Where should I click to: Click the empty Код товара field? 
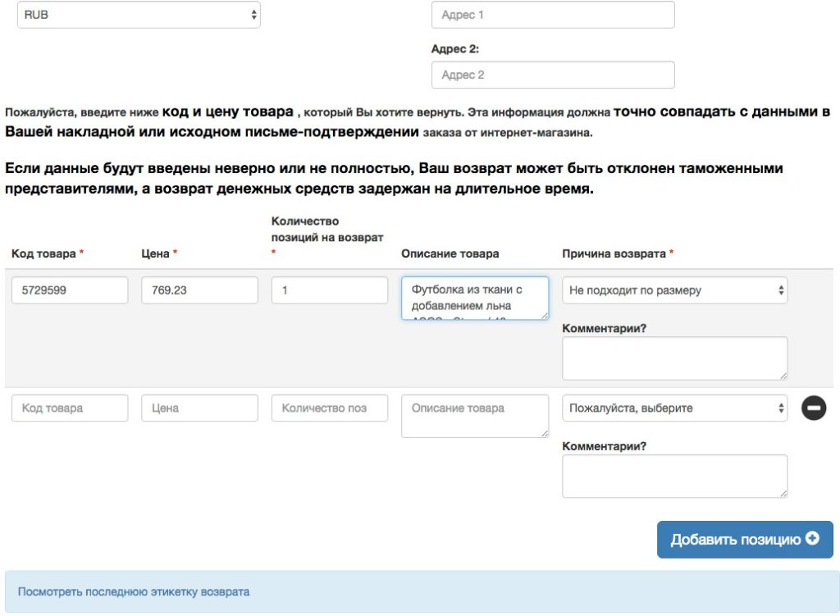pyautogui.click(x=70, y=408)
